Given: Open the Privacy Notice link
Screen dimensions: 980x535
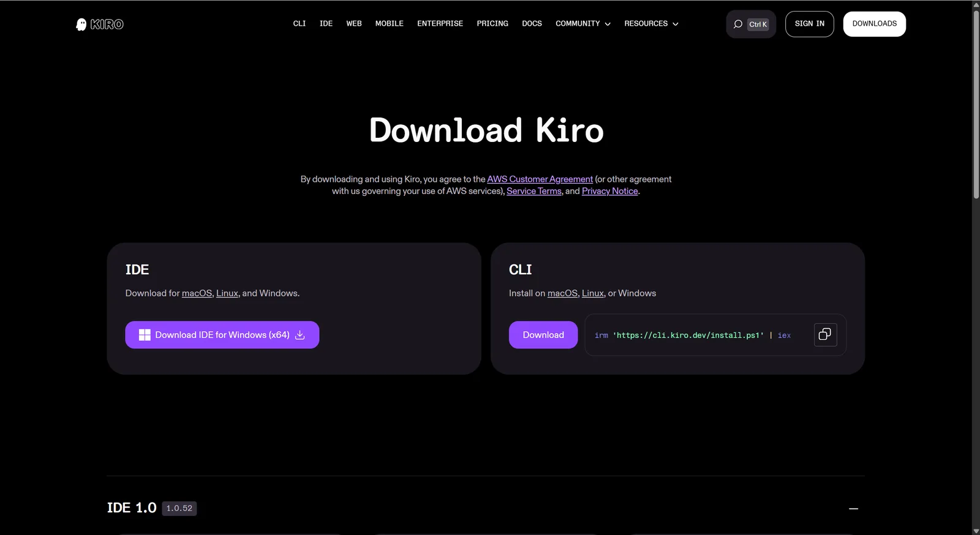Looking at the screenshot, I should 610,191.
